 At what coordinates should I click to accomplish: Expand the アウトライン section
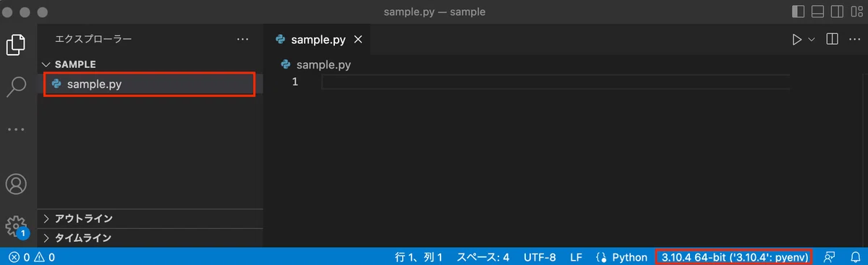(150, 219)
